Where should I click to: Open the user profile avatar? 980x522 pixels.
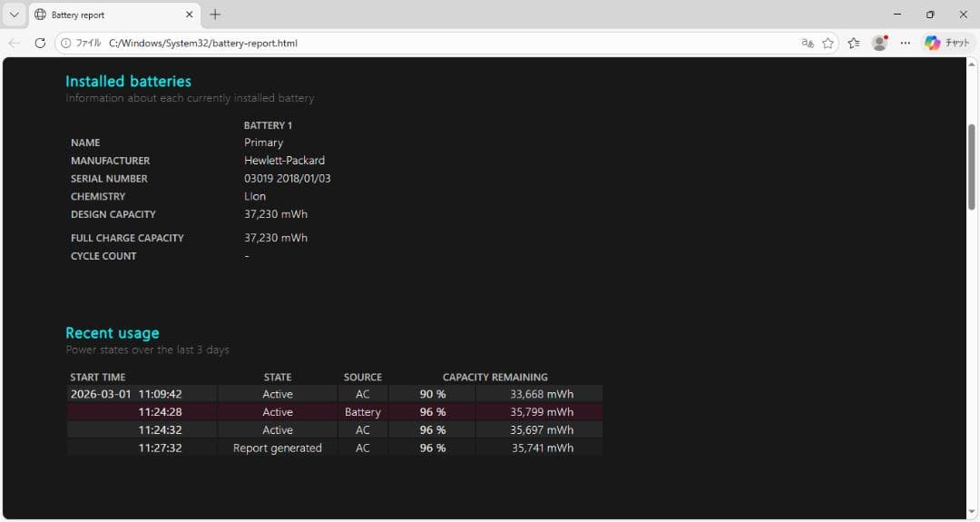[x=879, y=43]
